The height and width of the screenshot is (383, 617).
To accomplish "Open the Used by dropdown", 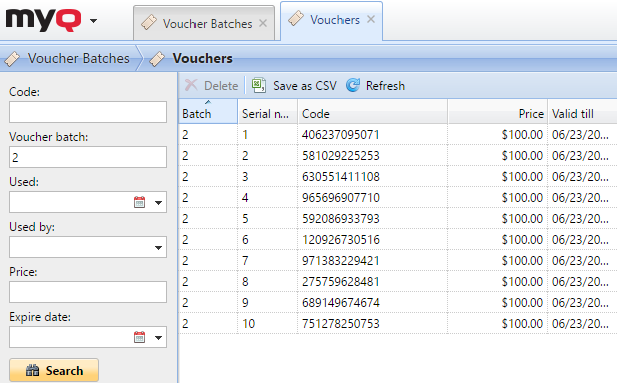I will point(158,248).
